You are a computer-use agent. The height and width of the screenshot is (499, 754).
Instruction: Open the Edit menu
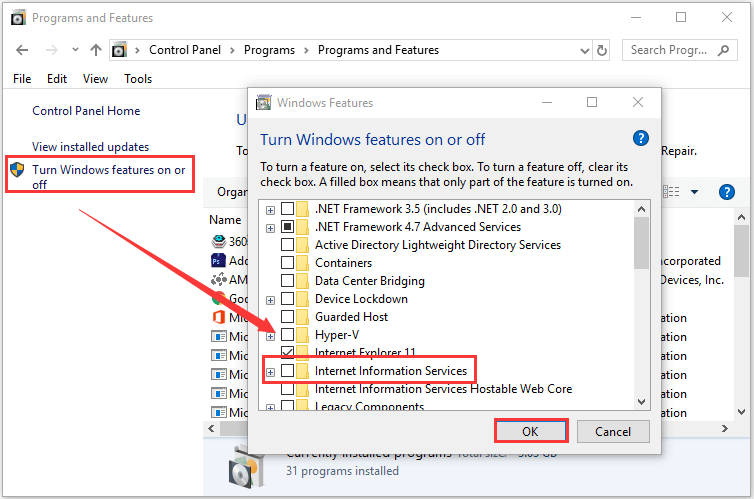tap(57, 79)
